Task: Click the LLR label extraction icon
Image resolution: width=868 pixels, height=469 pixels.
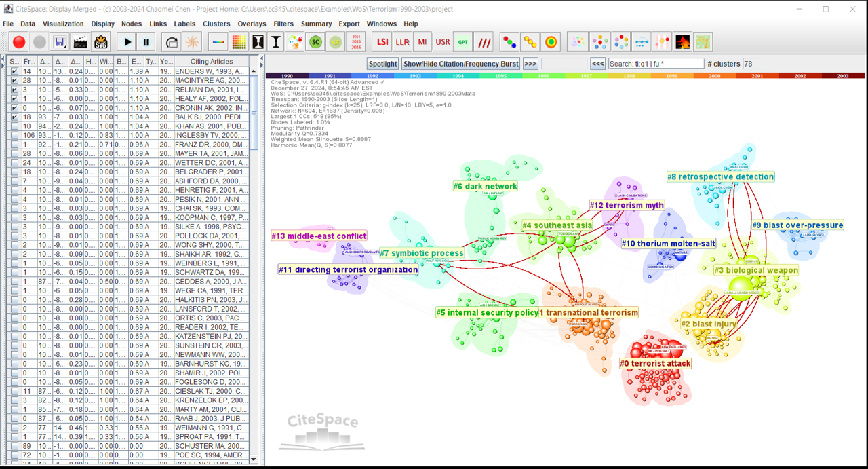Action: 403,42
